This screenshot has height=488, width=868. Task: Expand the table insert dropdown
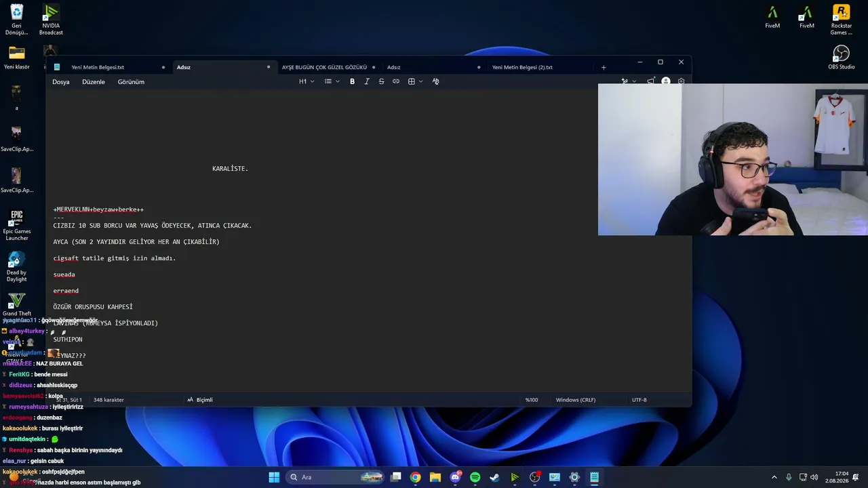pyautogui.click(x=415, y=81)
